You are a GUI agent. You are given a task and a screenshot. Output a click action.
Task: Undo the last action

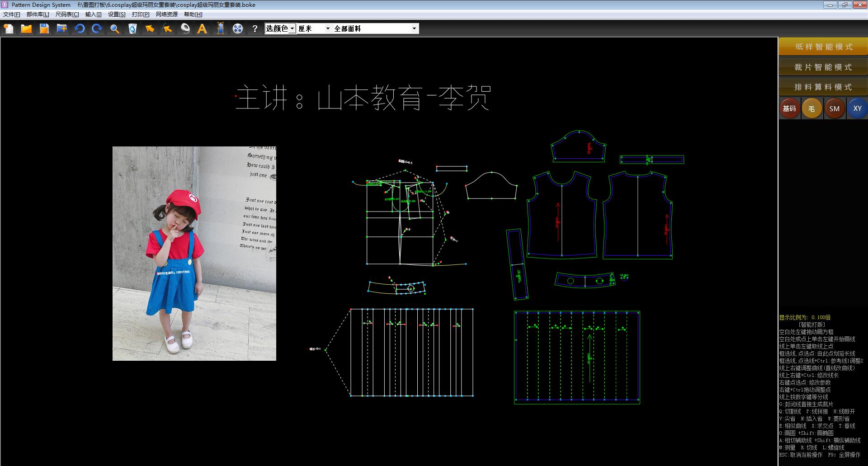(80, 29)
